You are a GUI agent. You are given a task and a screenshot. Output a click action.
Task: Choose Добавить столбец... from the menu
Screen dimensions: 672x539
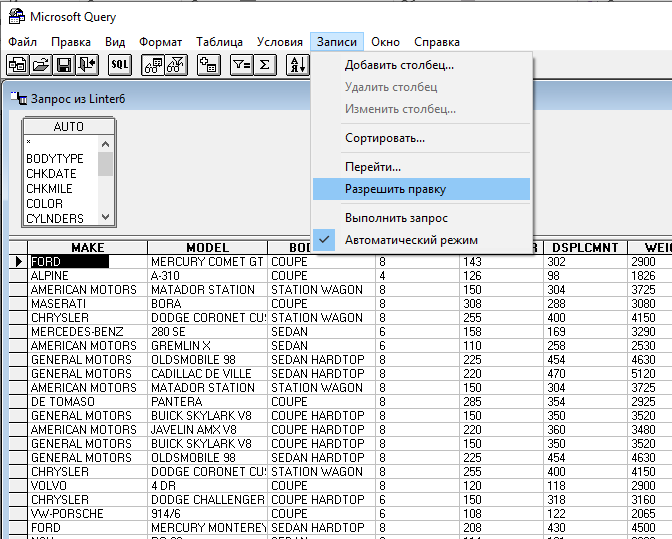[x=399, y=65]
